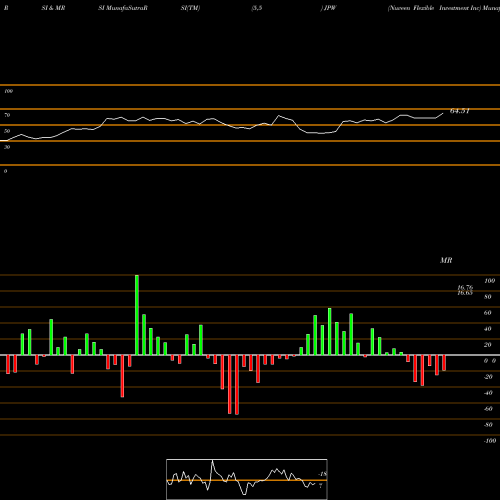The image size is (500, 500).
Task: Select the 'MR' panel title
Action: 446,260
